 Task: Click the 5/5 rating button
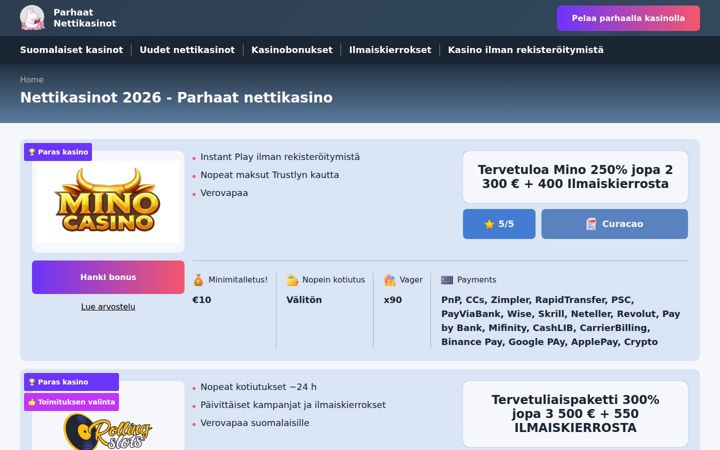point(499,224)
